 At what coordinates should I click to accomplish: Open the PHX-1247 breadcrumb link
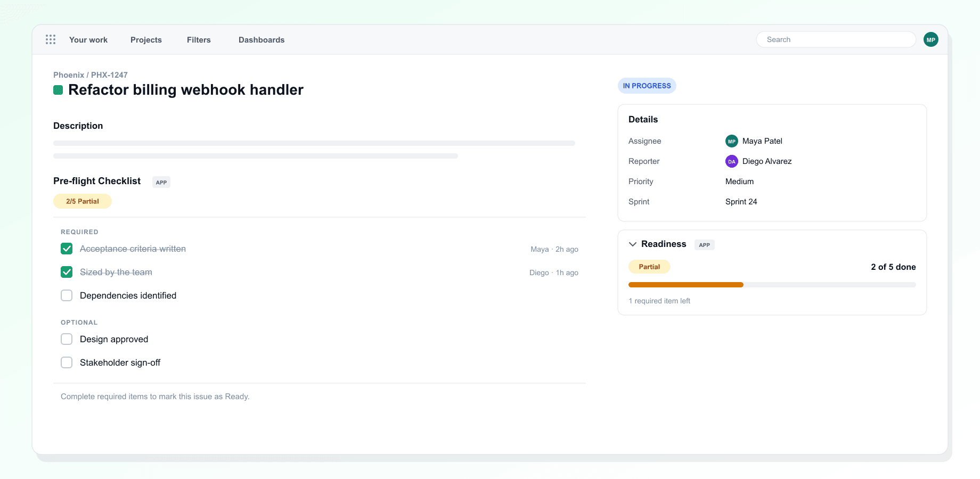pos(109,75)
